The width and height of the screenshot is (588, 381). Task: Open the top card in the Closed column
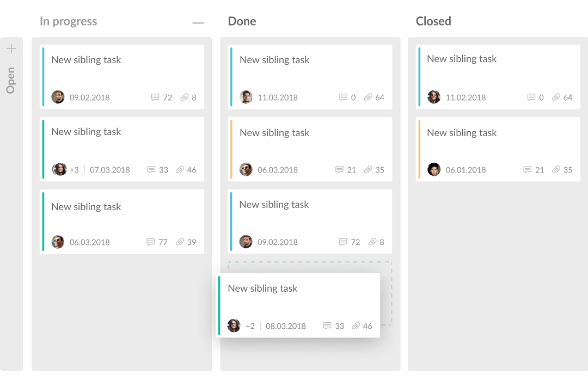pyautogui.click(x=462, y=59)
